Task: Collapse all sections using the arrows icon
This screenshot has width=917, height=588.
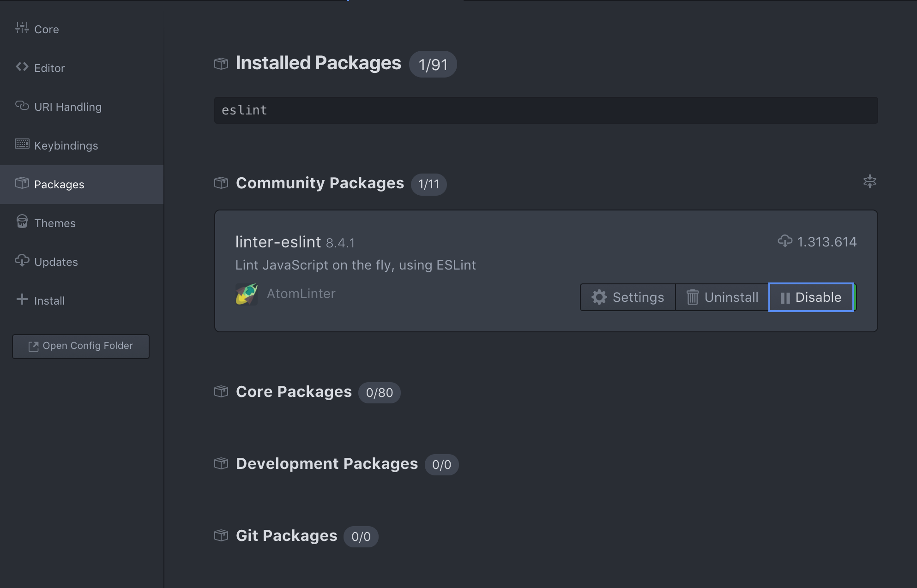Action: [870, 181]
